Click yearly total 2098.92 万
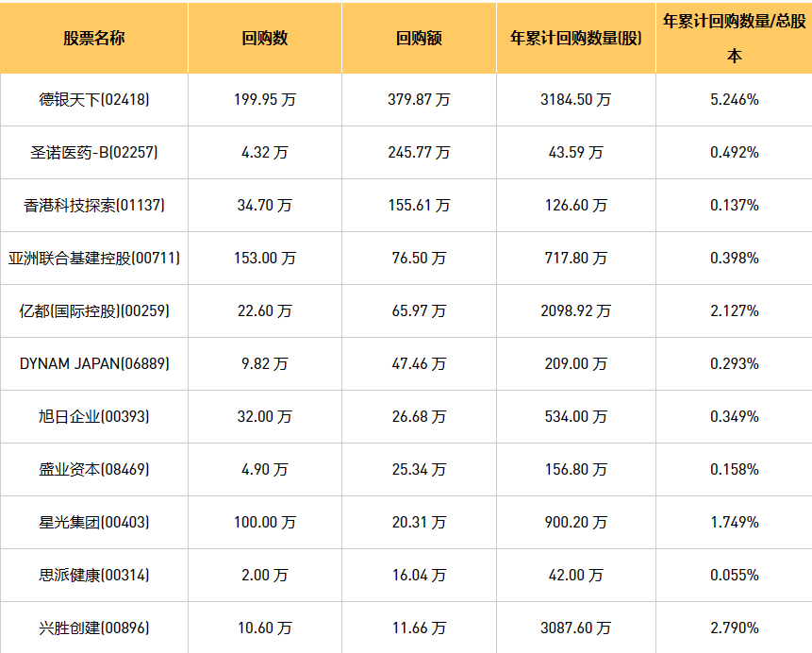The width and height of the screenshot is (812, 653). coord(576,311)
